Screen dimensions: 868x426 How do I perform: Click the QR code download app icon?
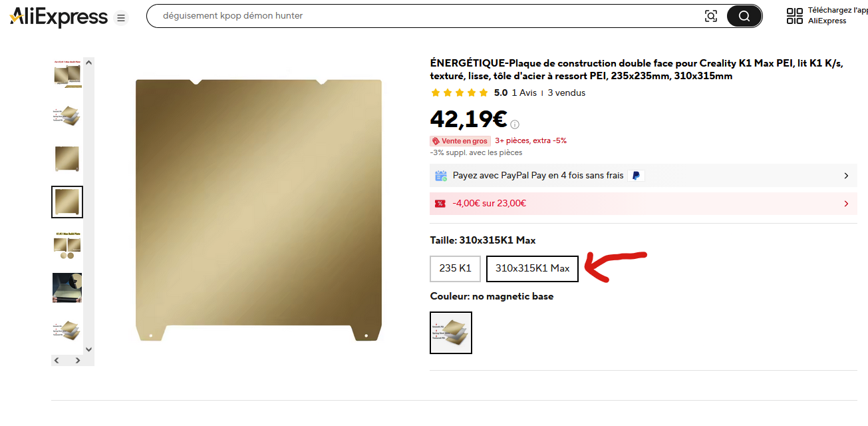tap(795, 16)
